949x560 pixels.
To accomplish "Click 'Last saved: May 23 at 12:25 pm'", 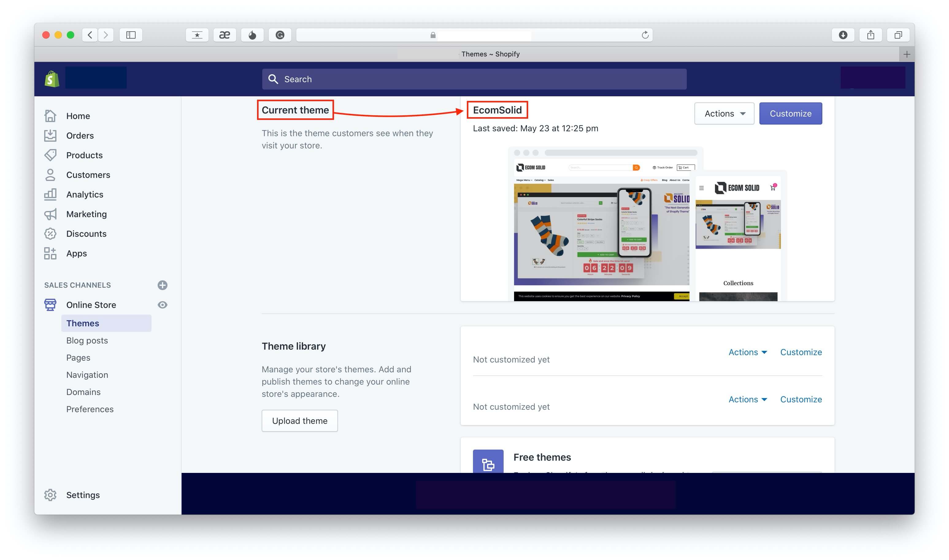I will pos(536,128).
